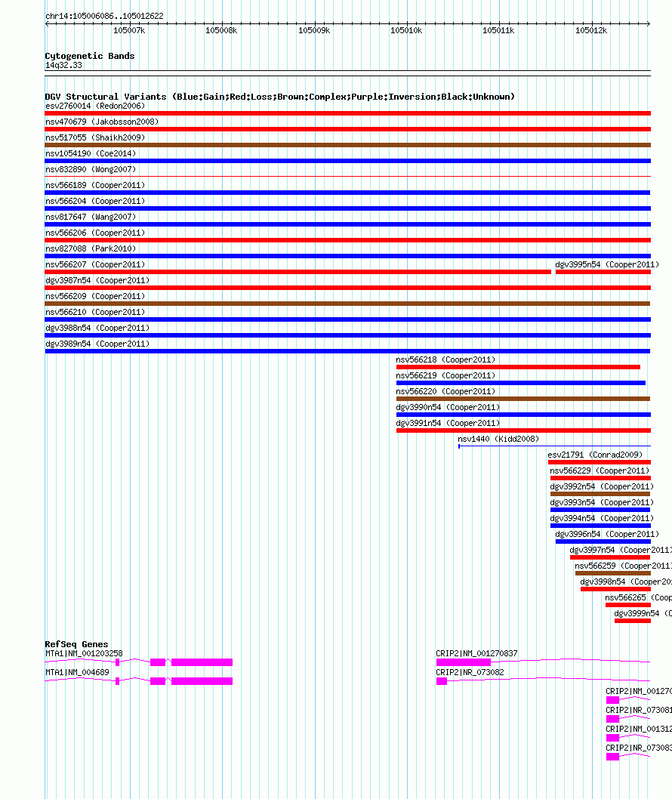The width and height of the screenshot is (672, 799).
Task: Click nsv566204 (Cooper2011) variant label
Action: [95, 201]
